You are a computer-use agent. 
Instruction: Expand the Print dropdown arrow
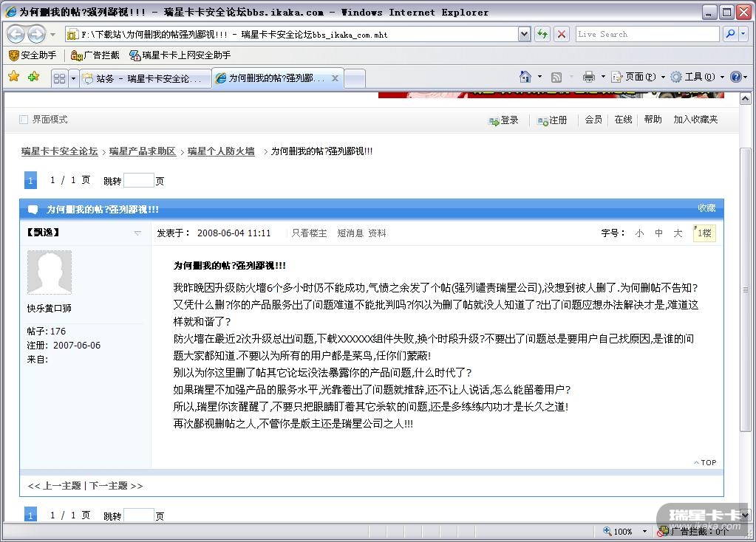[603, 77]
